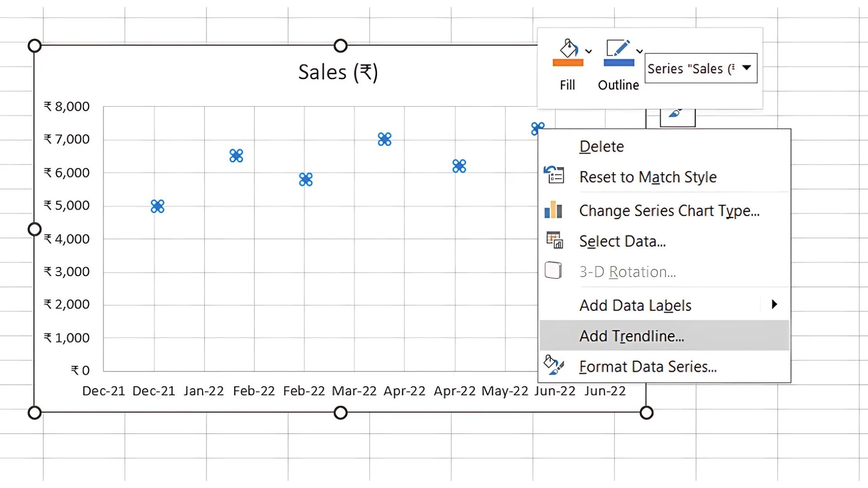Choose Delete from the context menu
868x488 pixels.
(601, 146)
